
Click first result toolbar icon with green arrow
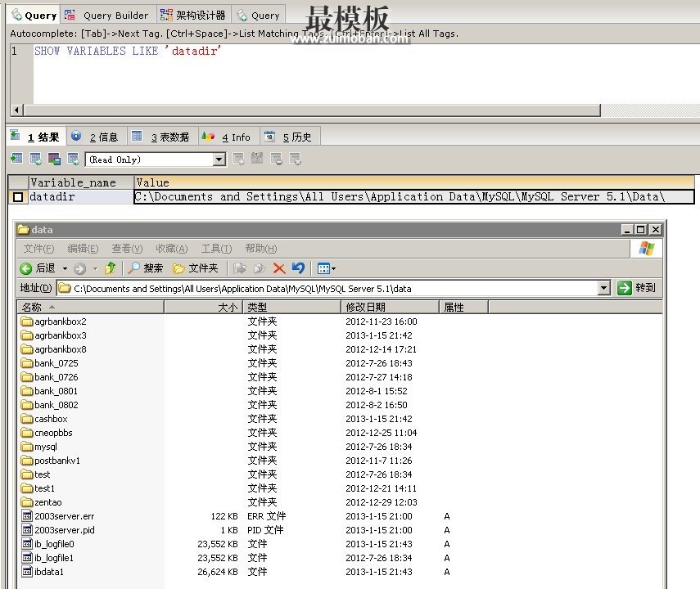point(17,159)
